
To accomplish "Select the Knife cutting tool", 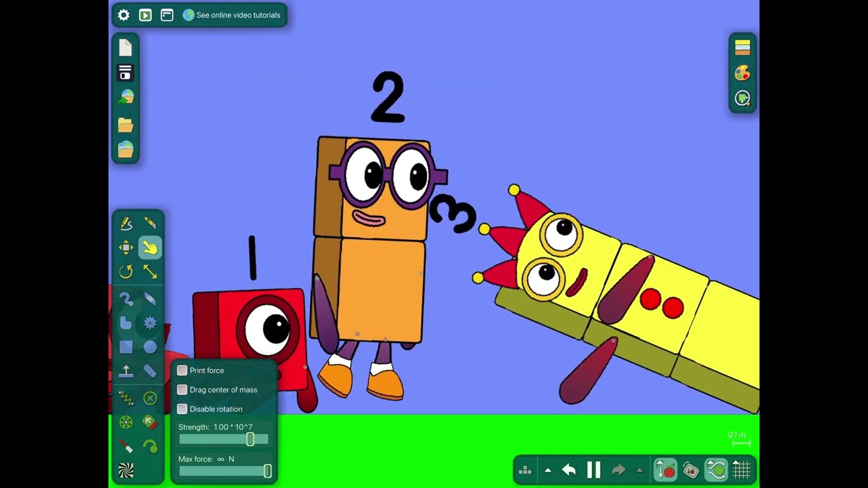I will pos(150,224).
